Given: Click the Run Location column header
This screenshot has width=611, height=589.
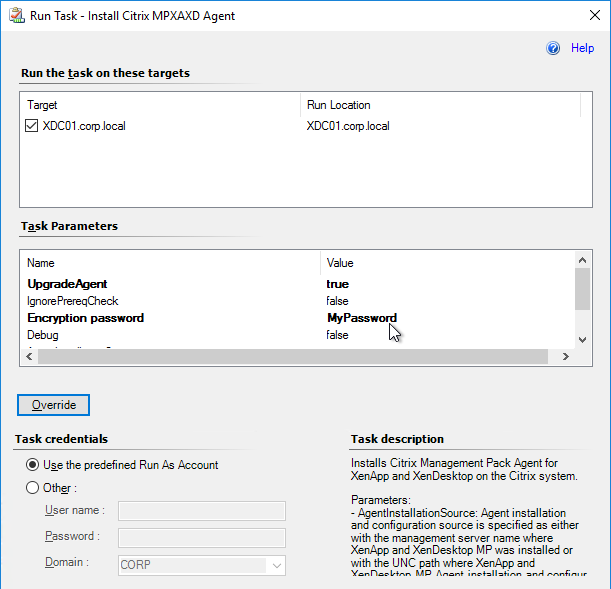Looking at the screenshot, I should tap(338, 105).
